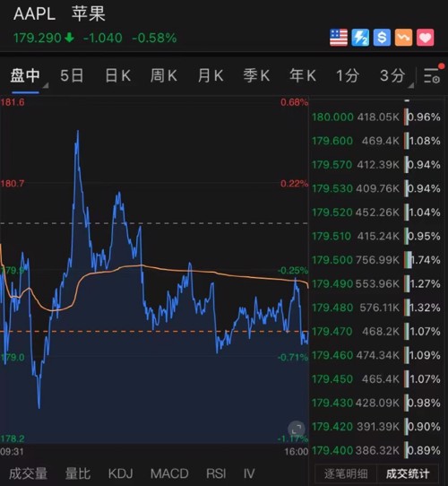Switch to the 5日 tab
448x486 pixels.
pos(72,75)
